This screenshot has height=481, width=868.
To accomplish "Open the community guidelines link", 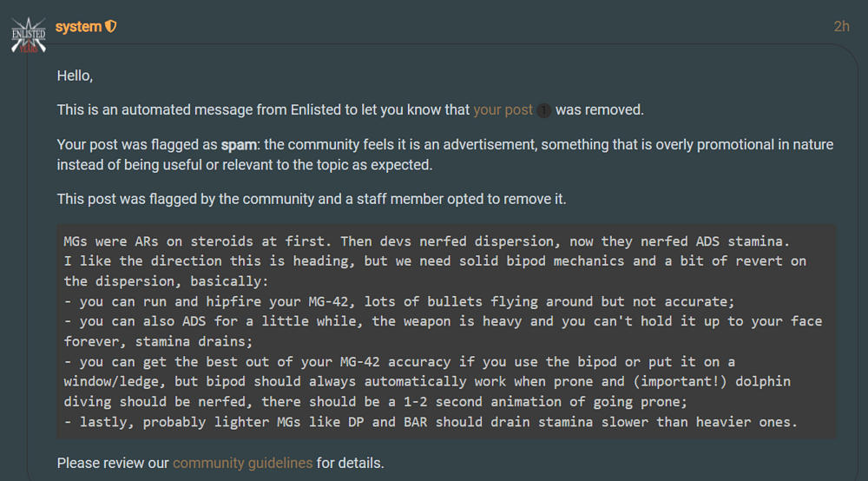I will pyautogui.click(x=242, y=463).
